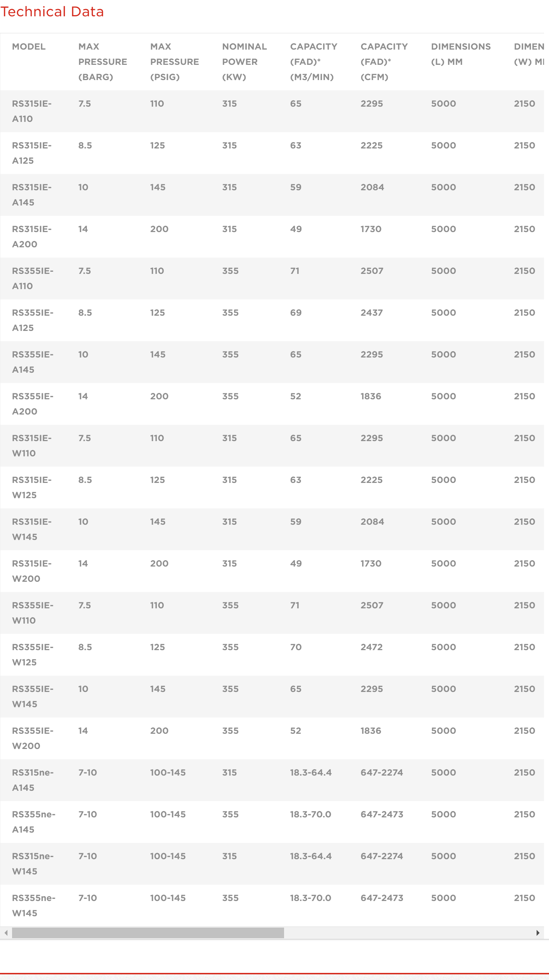549x980 pixels.
Task: Click the Nominal Power (KW) header
Action: tap(244, 62)
